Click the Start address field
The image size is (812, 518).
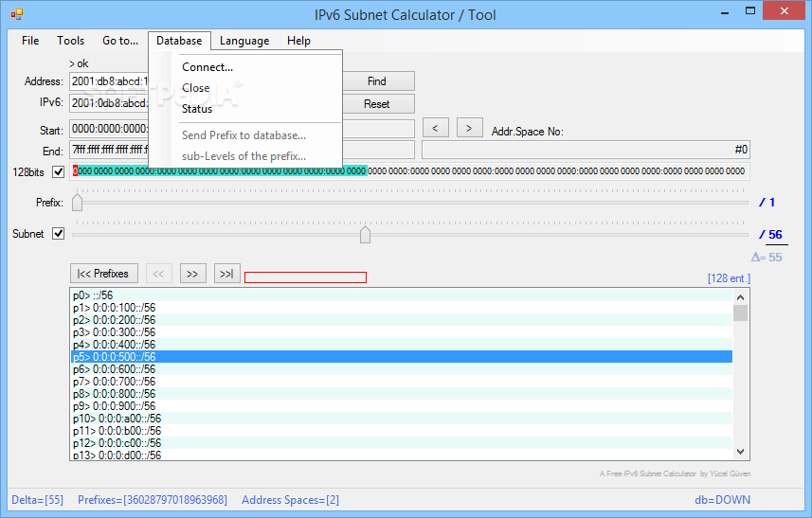(x=109, y=129)
